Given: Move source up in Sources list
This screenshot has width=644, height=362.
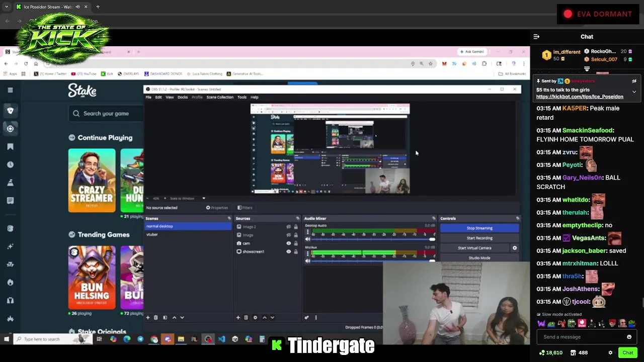Looking at the screenshot, I should click(265, 317).
